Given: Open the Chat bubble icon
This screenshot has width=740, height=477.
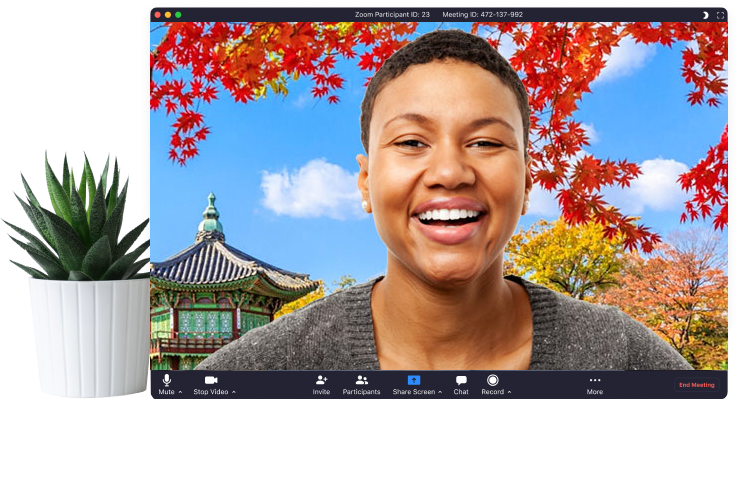Looking at the screenshot, I should [x=461, y=380].
